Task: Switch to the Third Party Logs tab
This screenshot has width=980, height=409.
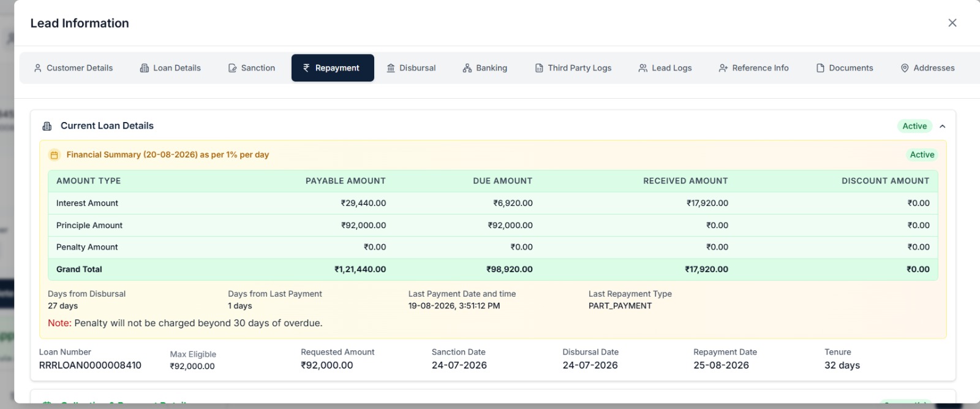Action: tap(573, 68)
